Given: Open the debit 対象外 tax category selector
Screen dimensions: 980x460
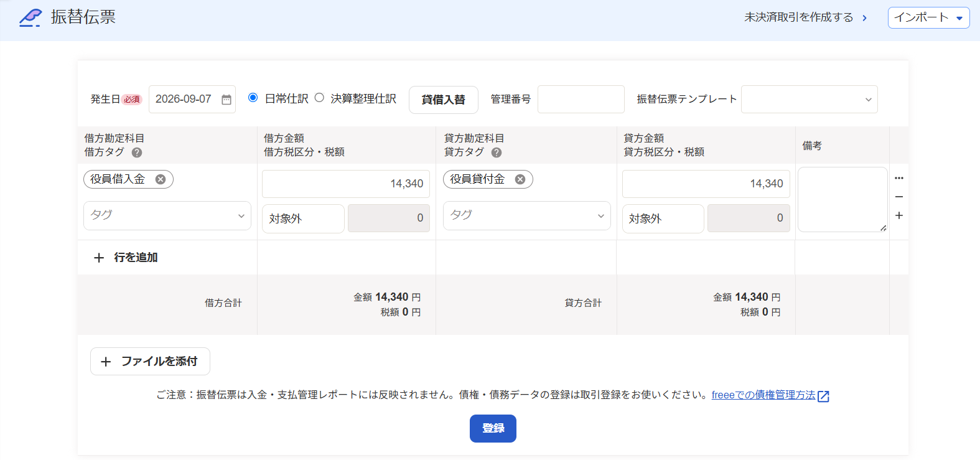Looking at the screenshot, I should [x=303, y=218].
